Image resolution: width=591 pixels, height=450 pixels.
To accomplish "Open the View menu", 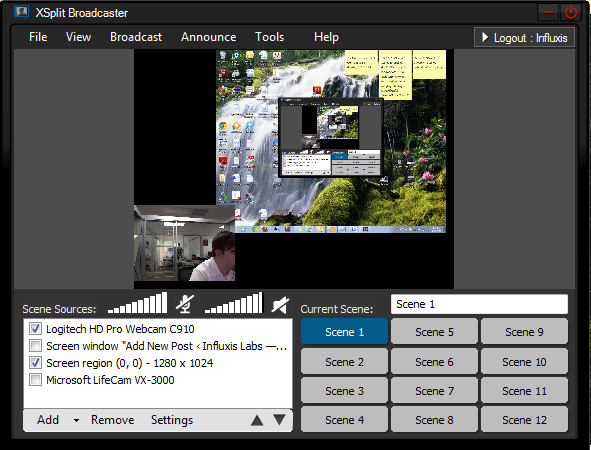I will click(78, 37).
